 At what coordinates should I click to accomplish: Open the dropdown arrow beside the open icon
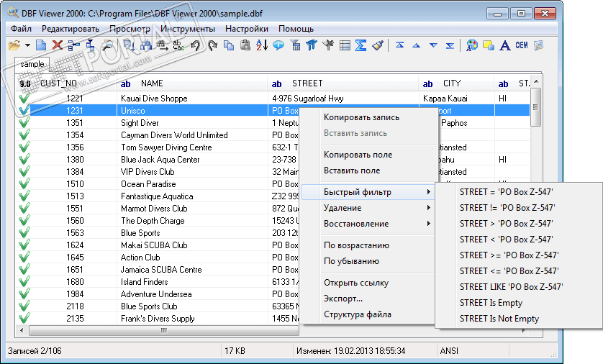coord(27,45)
